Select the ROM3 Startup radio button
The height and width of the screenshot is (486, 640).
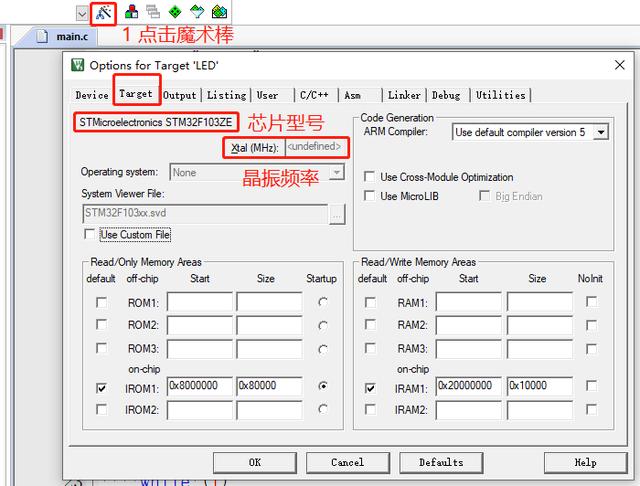click(322, 349)
